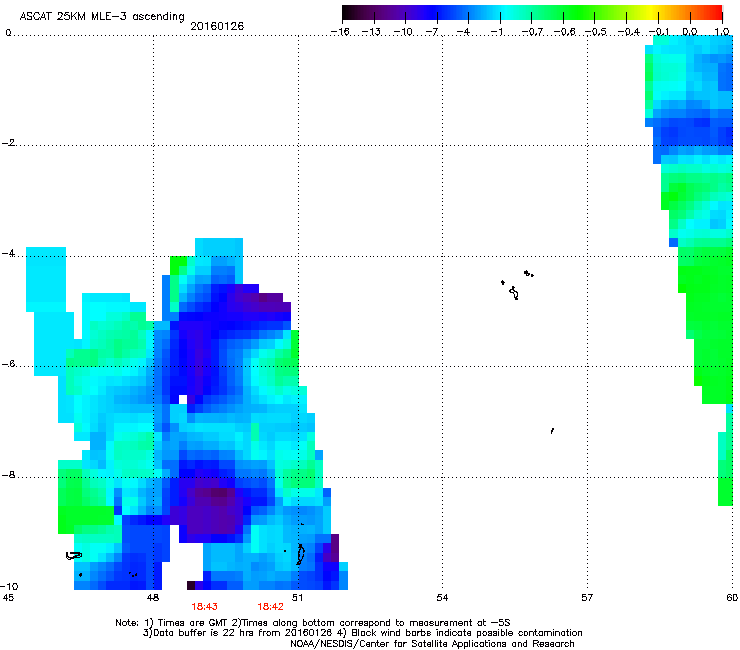Click the "-0.7" color bar label

(x=532, y=32)
